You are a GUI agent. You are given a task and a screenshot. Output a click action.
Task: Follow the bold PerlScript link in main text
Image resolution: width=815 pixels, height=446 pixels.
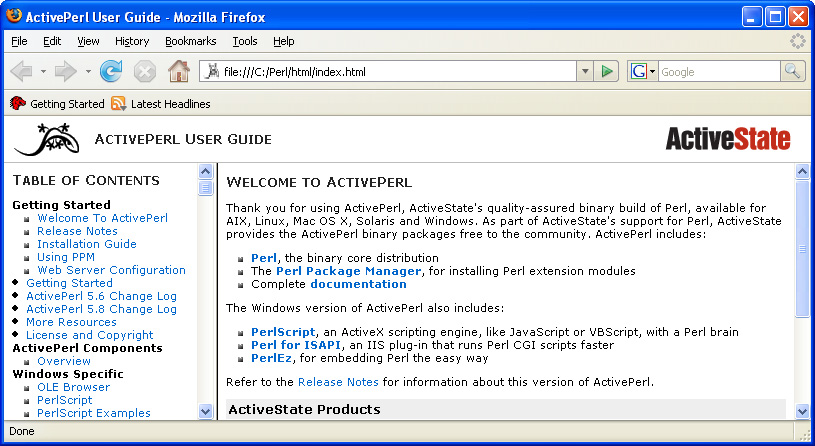tap(283, 332)
